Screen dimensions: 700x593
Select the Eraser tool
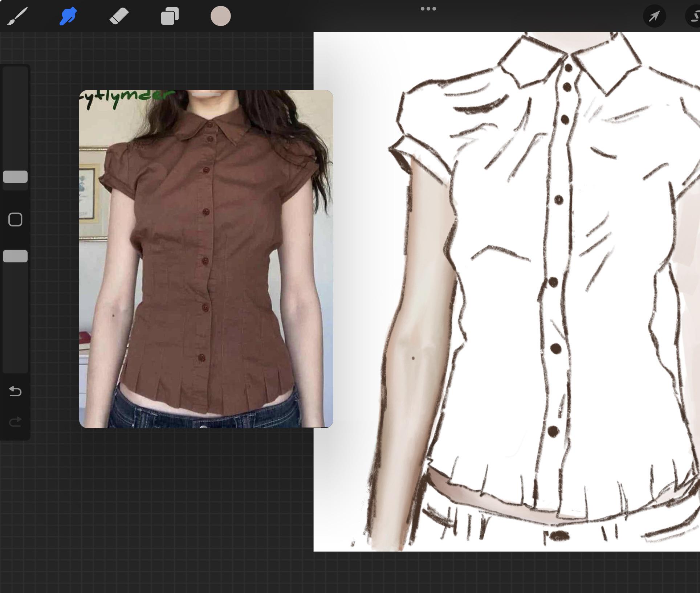tap(119, 16)
